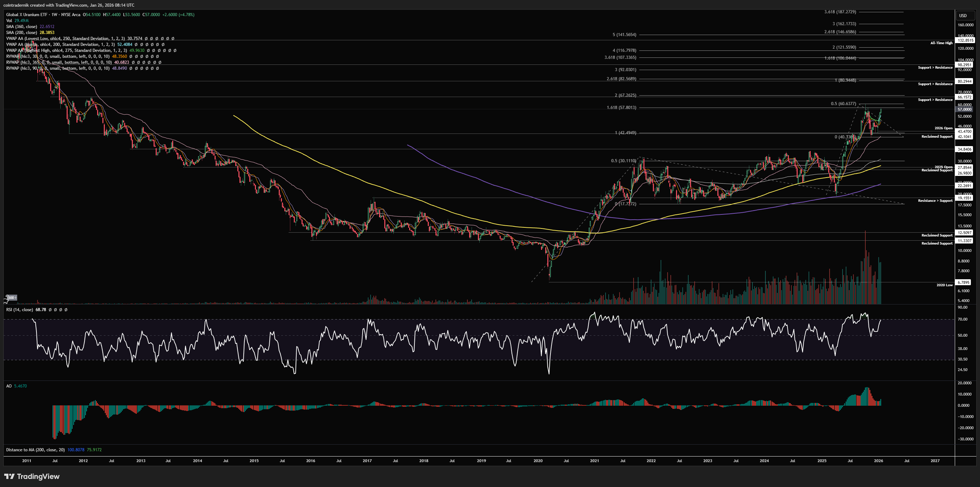This screenshot has width=980, height=487.
Task: Click the All-Time High text annotation
Action: tap(941, 43)
